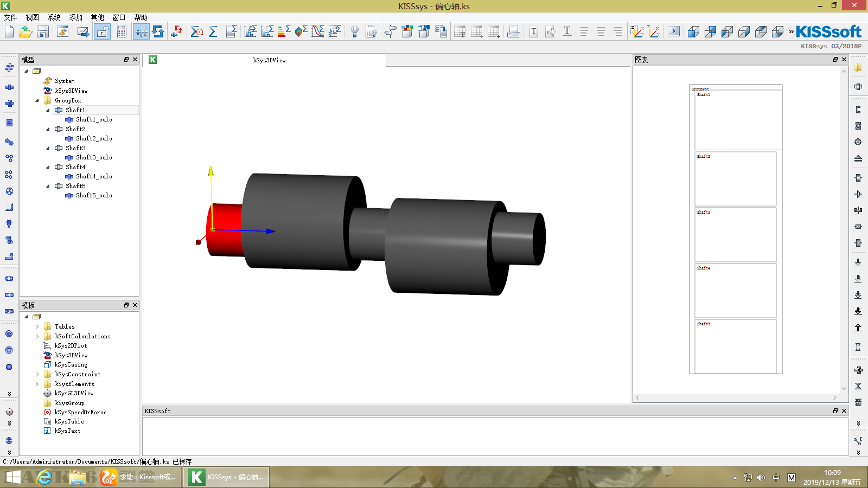The image size is (868, 488).
Task: Collapse the GroupBox tree node
Action: click(x=37, y=100)
